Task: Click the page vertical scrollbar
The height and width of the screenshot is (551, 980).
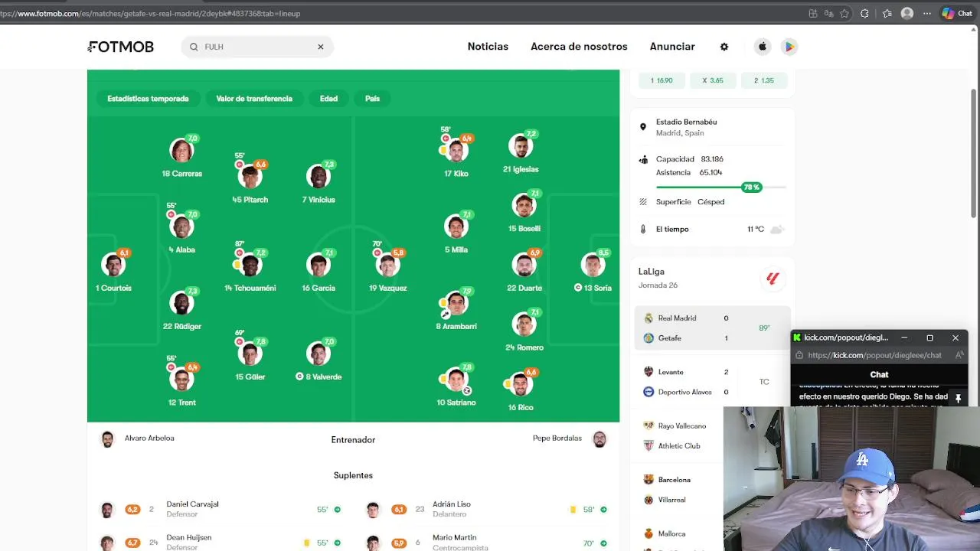Action: click(975, 153)
